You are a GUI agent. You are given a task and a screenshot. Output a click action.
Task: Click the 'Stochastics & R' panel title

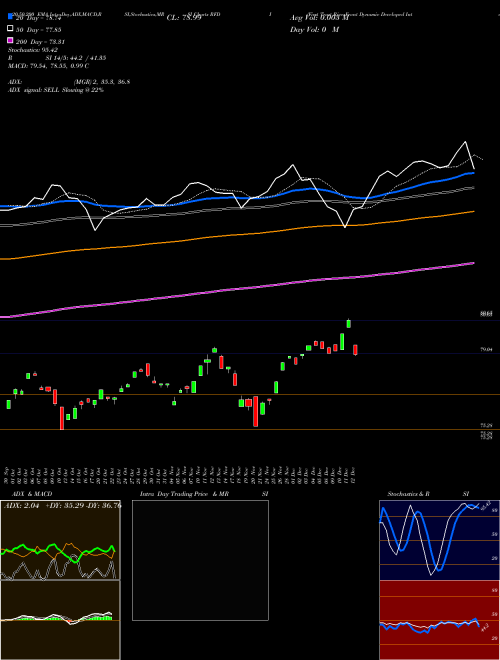tap(409, 494)
